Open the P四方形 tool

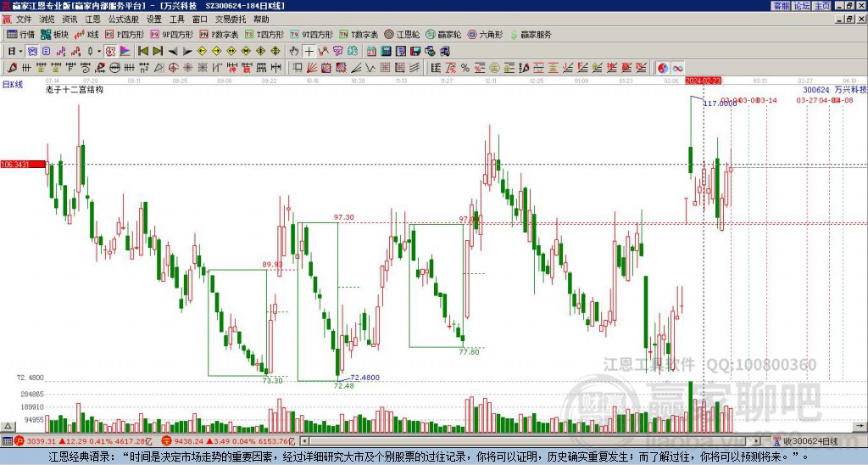(x=125, y=34)
